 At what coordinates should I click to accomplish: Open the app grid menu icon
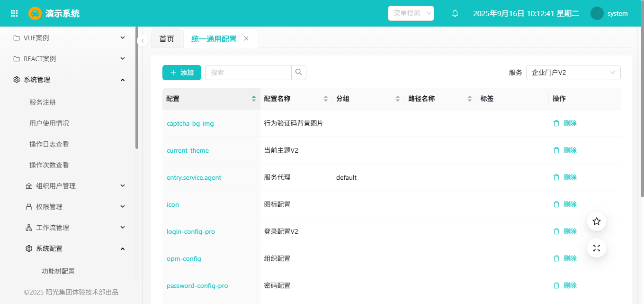pos(14,13)
